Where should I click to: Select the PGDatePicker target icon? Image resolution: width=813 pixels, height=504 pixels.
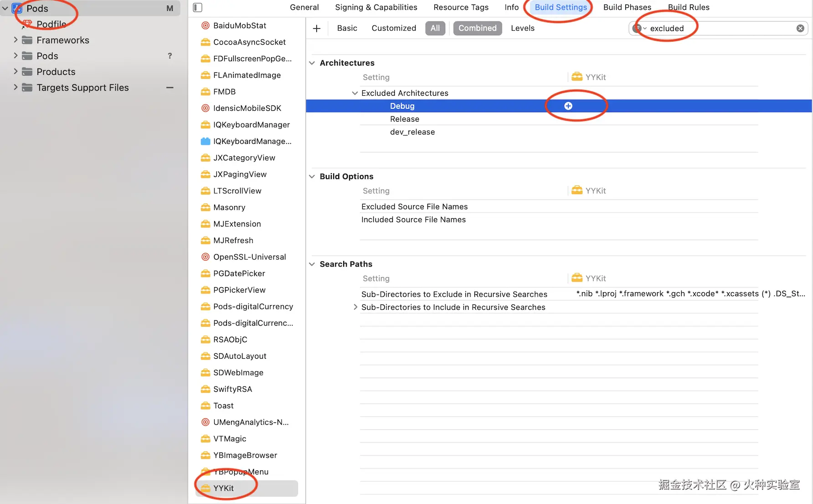click(206, 273)
